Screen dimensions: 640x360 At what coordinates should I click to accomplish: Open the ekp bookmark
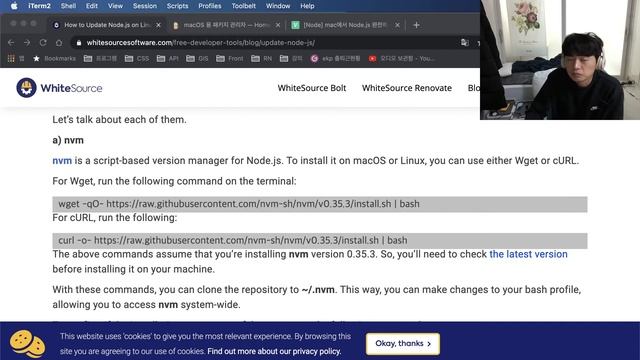point(336,58)
